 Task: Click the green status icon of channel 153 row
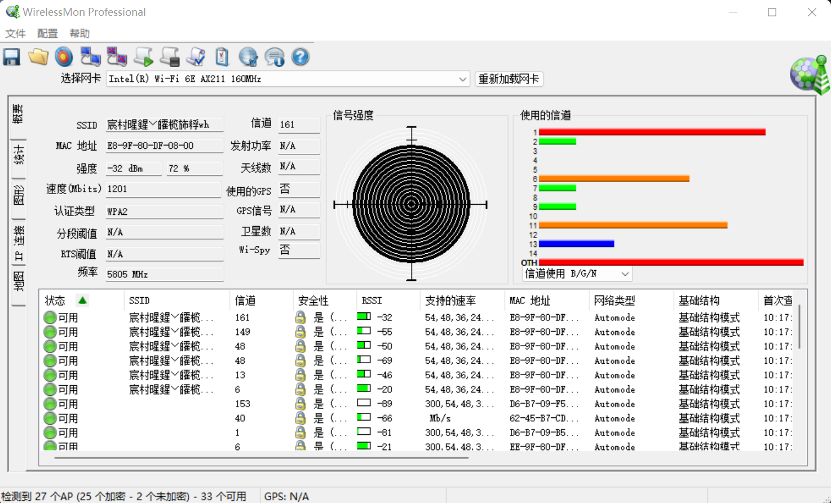[50, 404]
